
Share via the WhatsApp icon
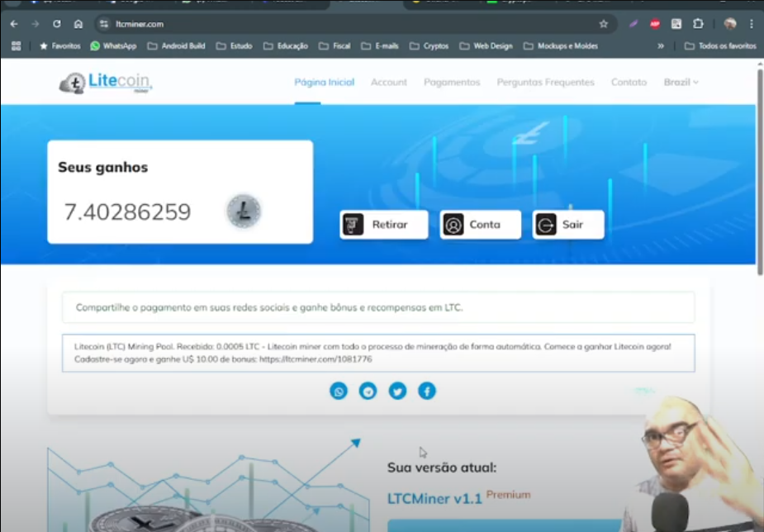(339, 392)
